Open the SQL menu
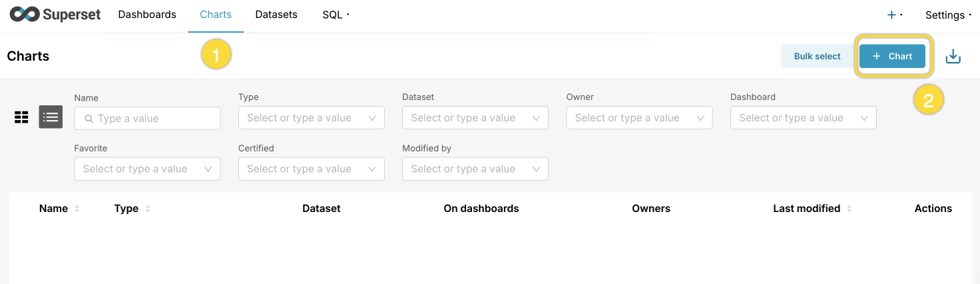The image size is (980, 284). click(336, 15)
